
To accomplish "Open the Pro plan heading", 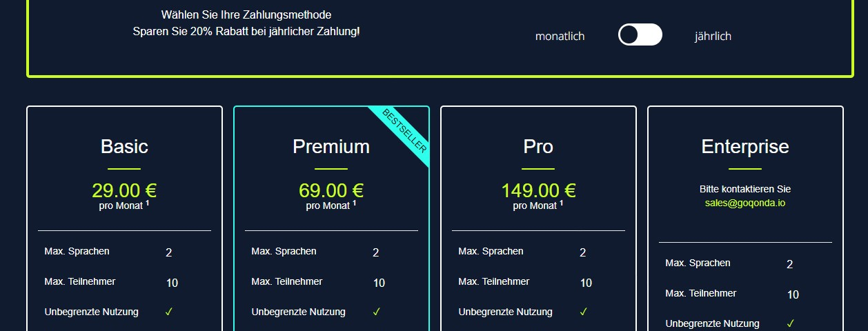I will click(x=538, y=146).
